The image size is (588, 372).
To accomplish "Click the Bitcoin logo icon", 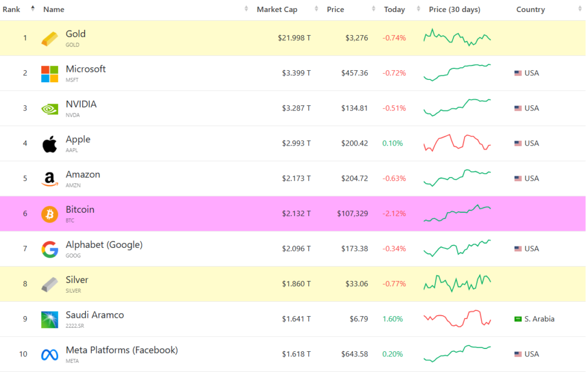I will pyautogui.click(x=49, y=214).
